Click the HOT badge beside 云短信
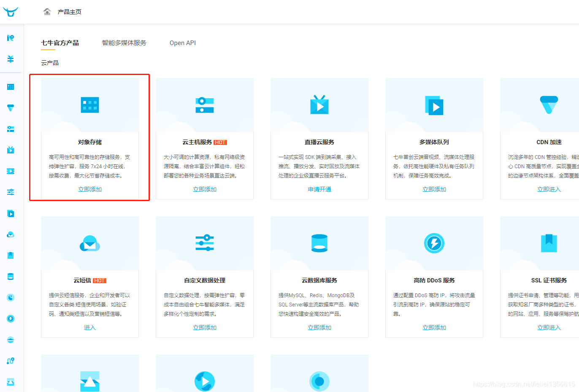The height and width of the screenshot is (392, 579). [x=100, y=281]
